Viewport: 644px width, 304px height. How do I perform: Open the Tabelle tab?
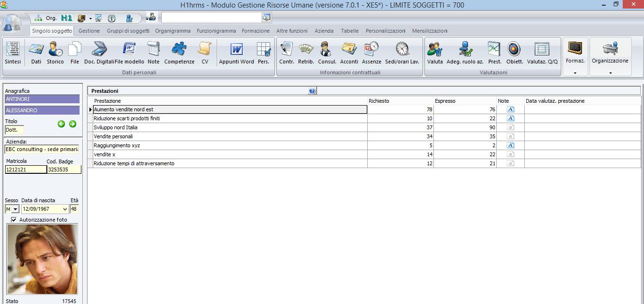click(350, 31)
